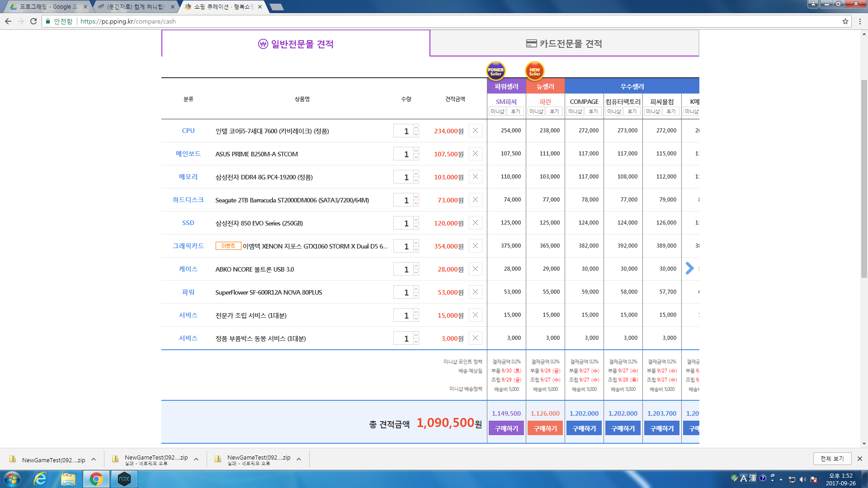Open the 하드디스크 category link

(x=188, y=200)
